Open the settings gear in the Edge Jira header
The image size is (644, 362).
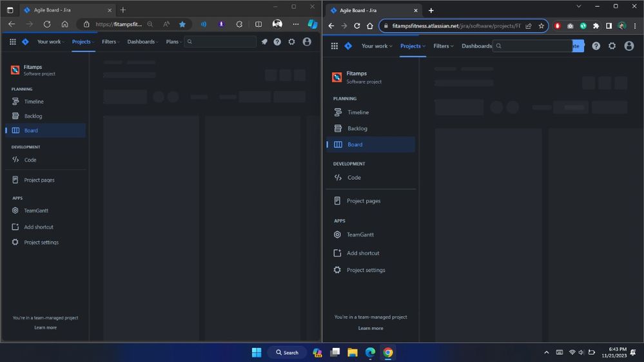291,41
